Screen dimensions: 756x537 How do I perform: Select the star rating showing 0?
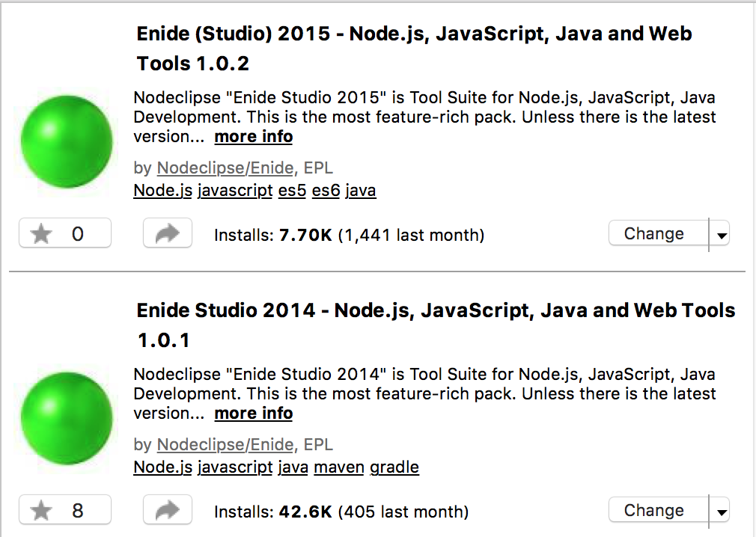tap(65, 233)
